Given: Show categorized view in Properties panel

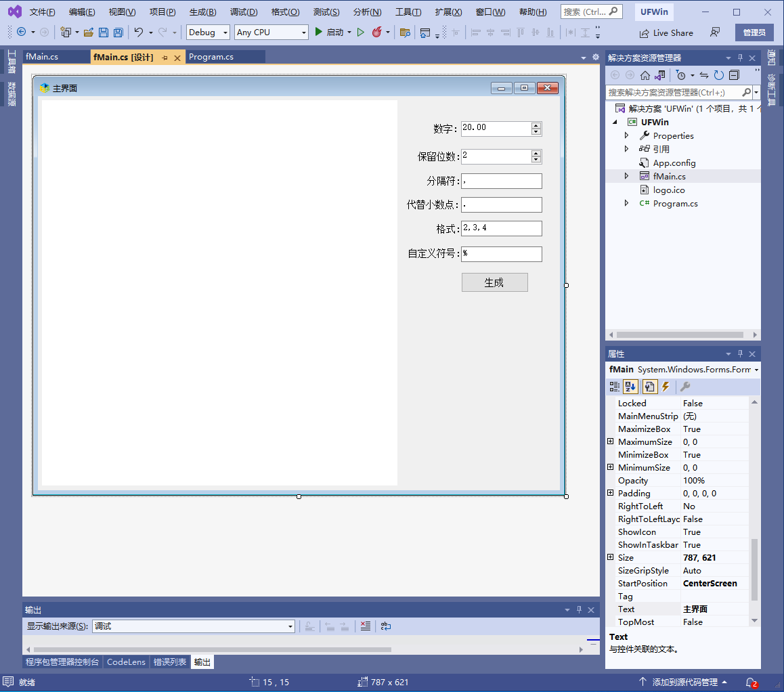Looking at the screenshot, I should point(615,387).
